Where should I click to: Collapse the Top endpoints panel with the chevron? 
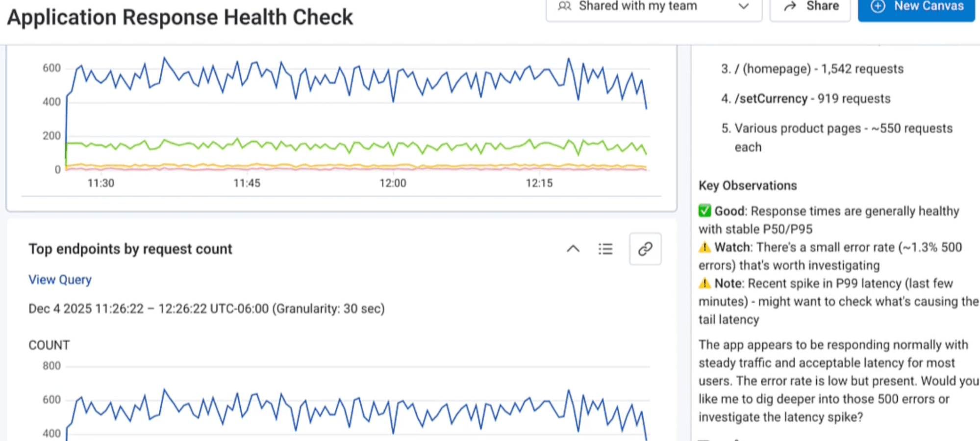[x=572, y=249]
